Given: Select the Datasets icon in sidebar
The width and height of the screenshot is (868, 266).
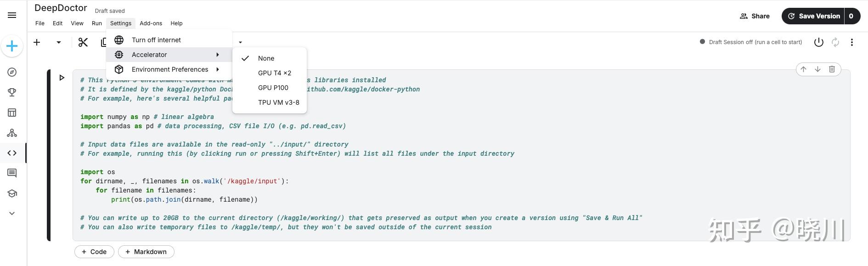Looking at the screenshot, I should (x=12, y=113).
